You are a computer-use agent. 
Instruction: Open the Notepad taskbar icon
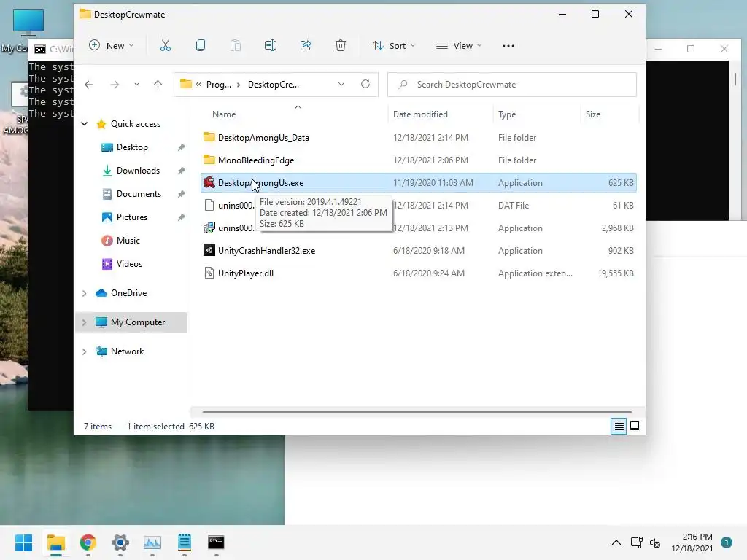[x=184, y=542]
